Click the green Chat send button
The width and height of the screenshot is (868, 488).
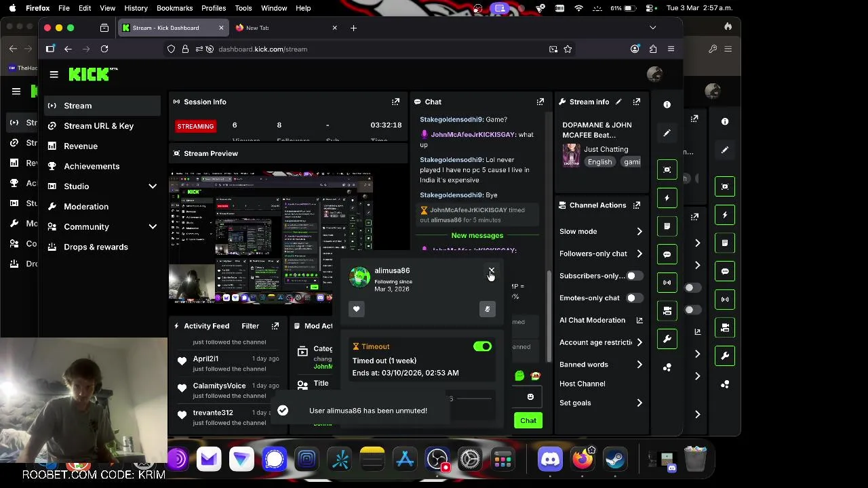[x=528, y=420]
